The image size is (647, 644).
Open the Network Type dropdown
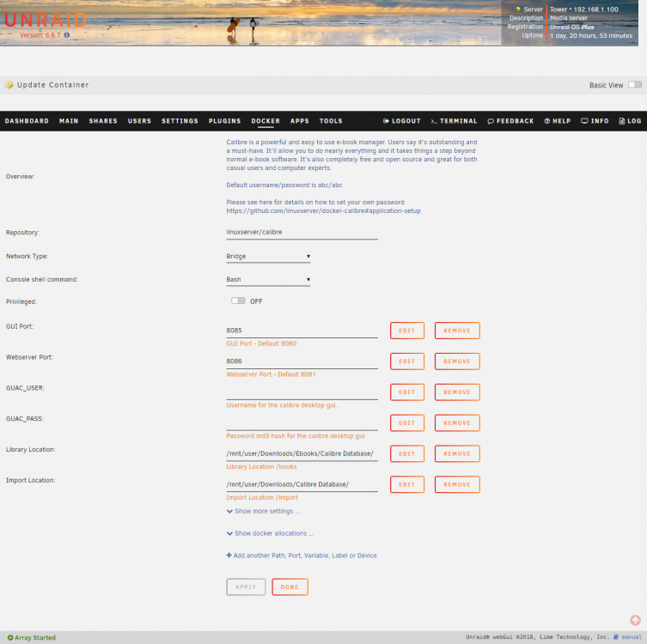[x=268, y=257]
